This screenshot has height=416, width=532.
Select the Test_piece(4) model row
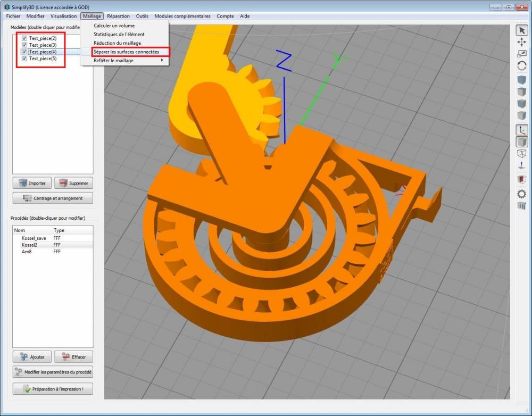click(x=43, y=52)
